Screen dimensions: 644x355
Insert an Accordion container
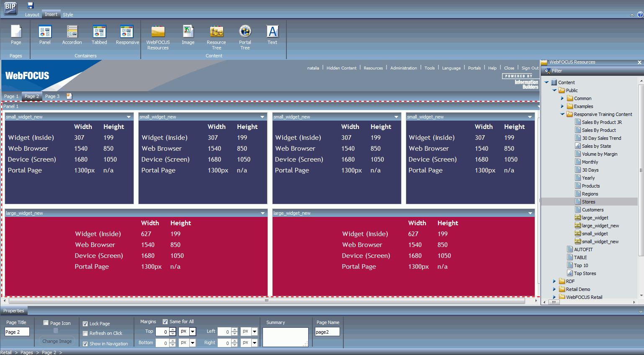tap(72, 35)
